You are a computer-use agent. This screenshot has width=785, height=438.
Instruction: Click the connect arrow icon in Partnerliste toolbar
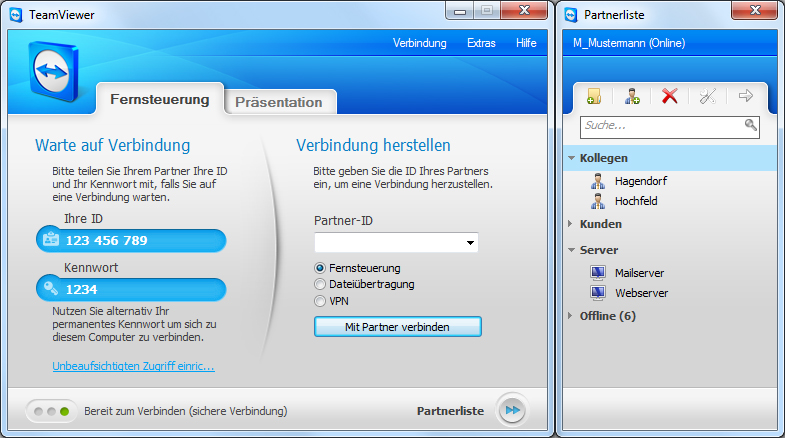[x=745, y=95]
